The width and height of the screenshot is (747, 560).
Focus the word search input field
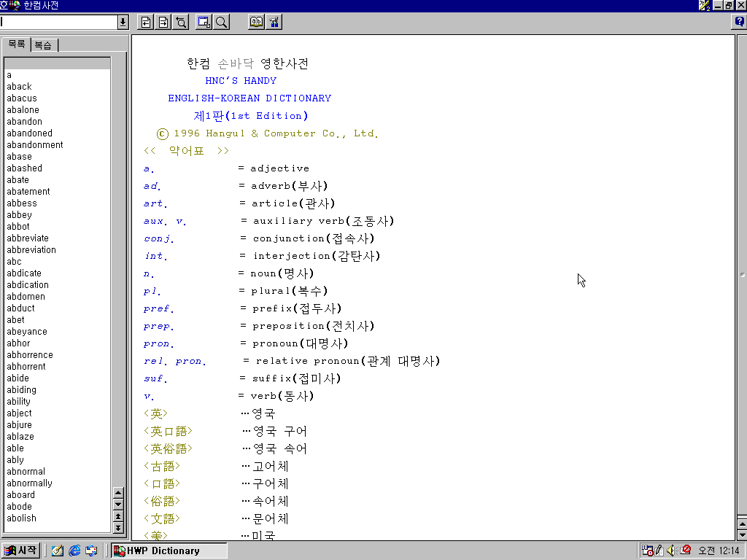pyautogui.click(x=58, y=22)
